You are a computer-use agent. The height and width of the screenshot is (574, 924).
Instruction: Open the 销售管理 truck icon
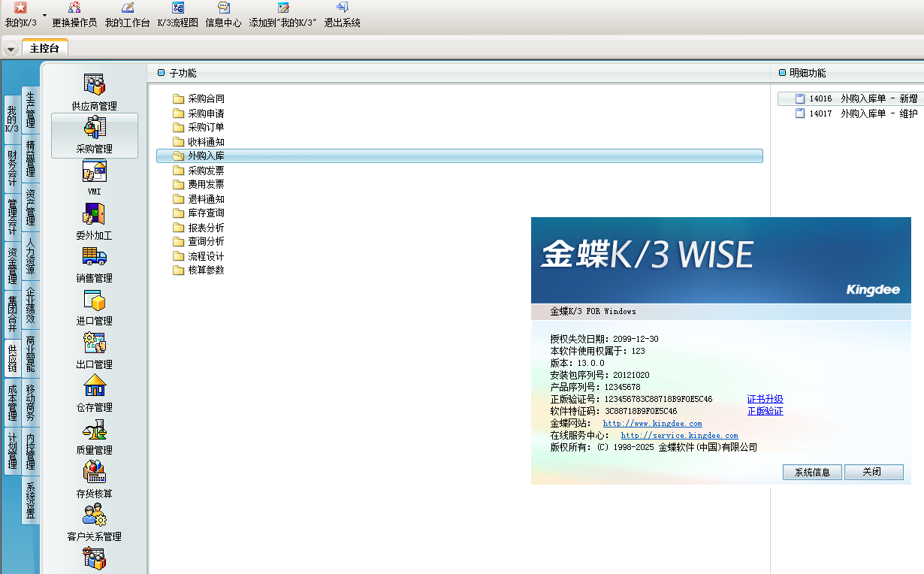[x=95, y=264]
